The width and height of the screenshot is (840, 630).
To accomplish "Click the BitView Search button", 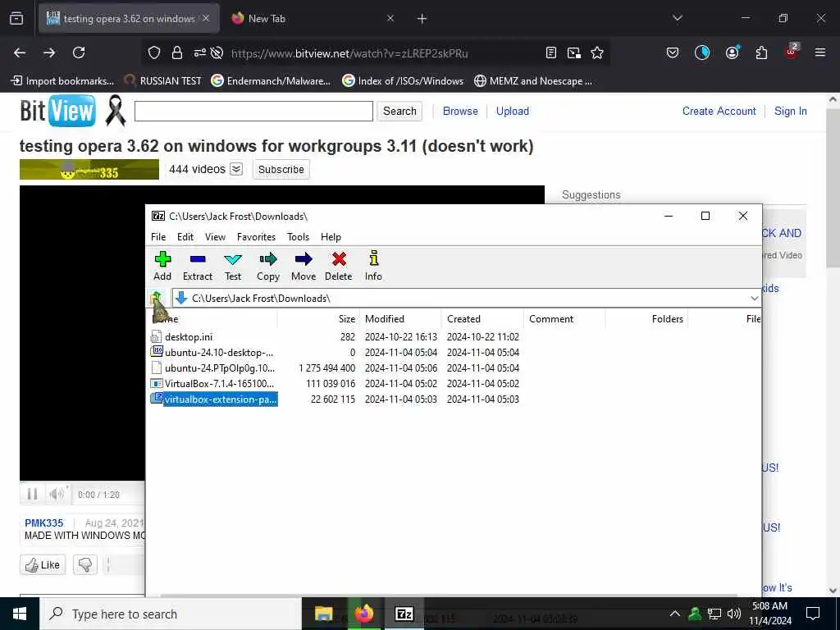I will click(399, 111).
